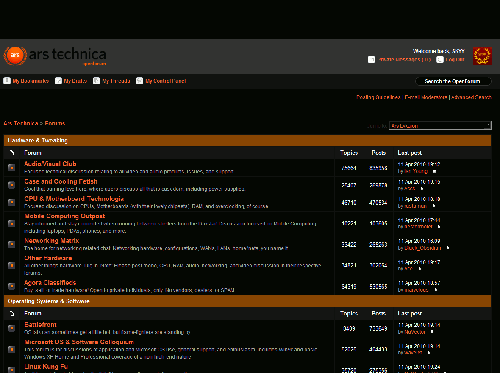500x373 pixels.
Task: Open CPU & Motherboard Technologia forum
Action: click(74, 199)
